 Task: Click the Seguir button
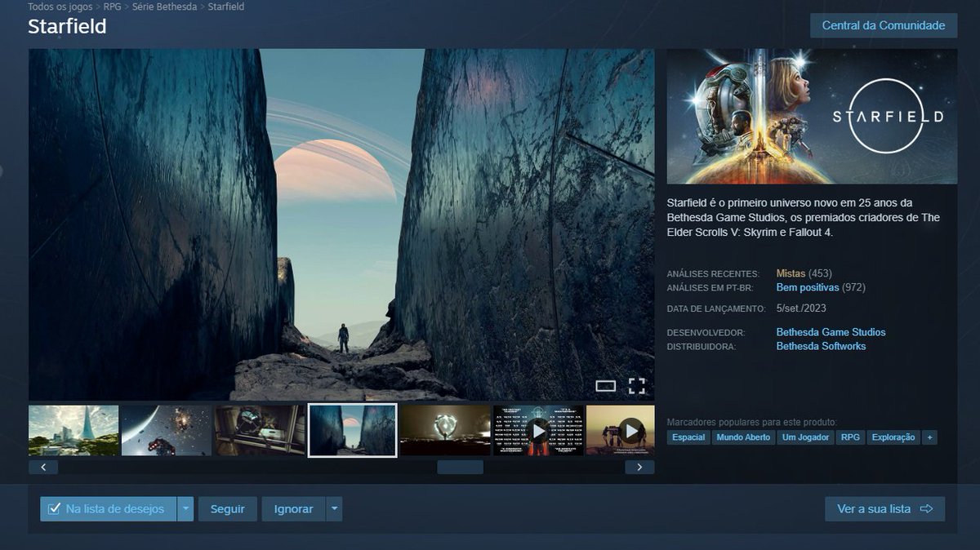(x=227, y=508)
